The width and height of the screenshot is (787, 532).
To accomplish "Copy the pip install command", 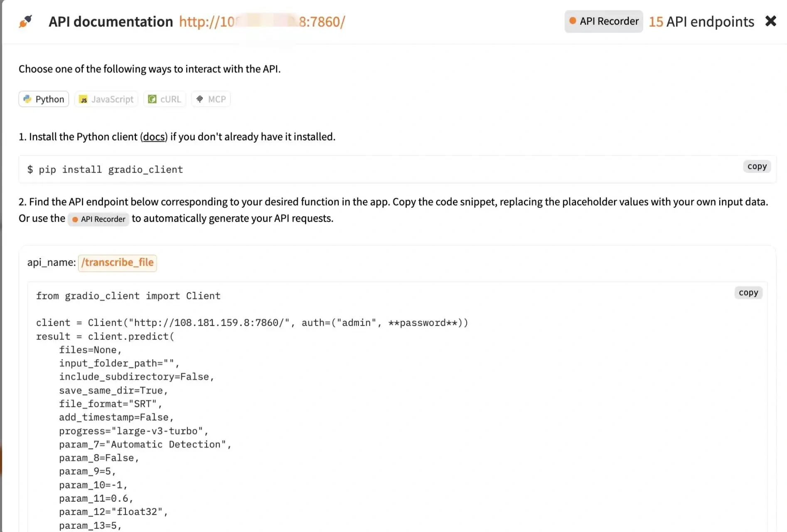I will [757, 166].
